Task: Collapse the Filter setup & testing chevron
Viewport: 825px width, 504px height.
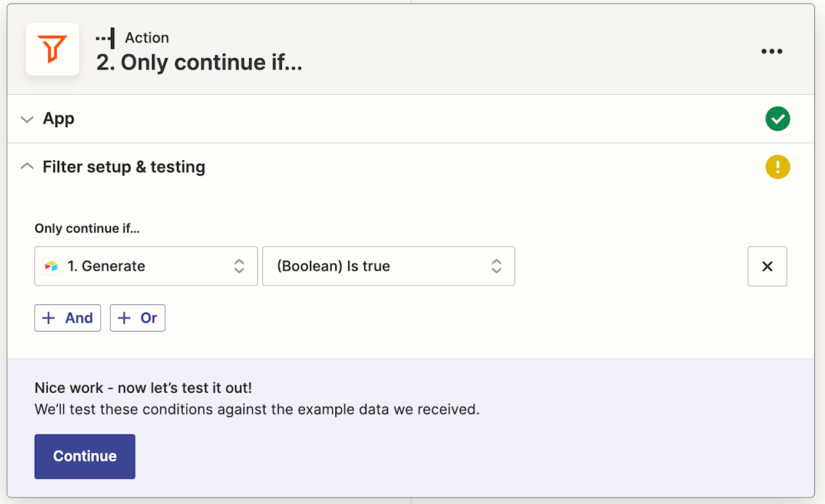Action: [27, 167]
